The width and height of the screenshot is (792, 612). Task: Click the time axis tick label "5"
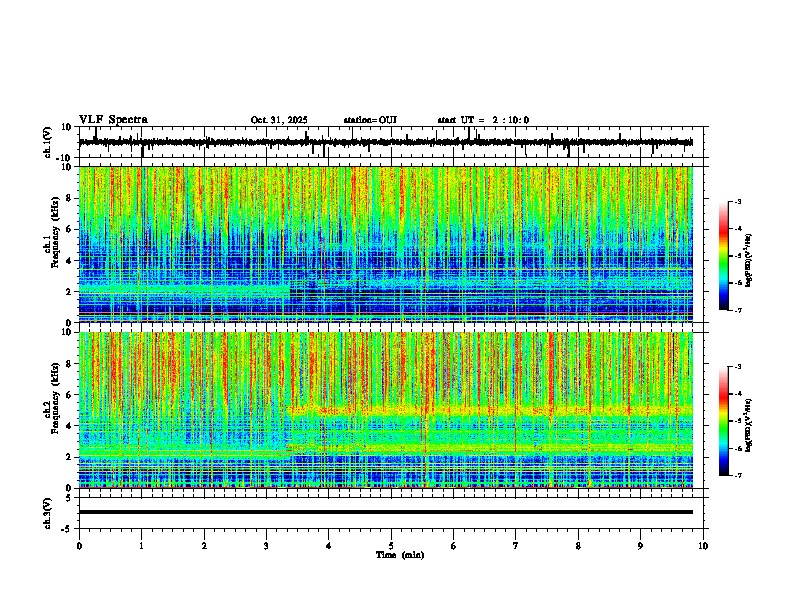click(391, 546)
